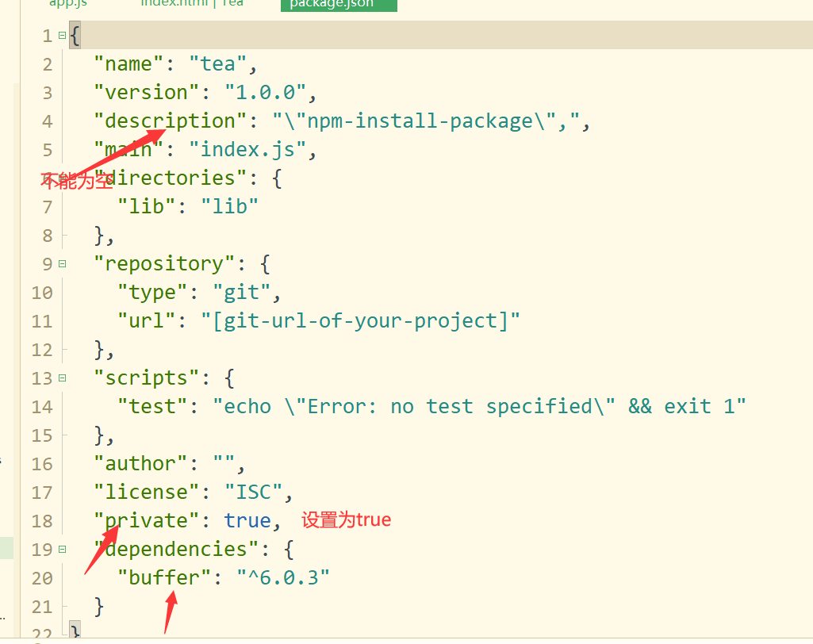Collapse the "repository" block fold marker

62,264
